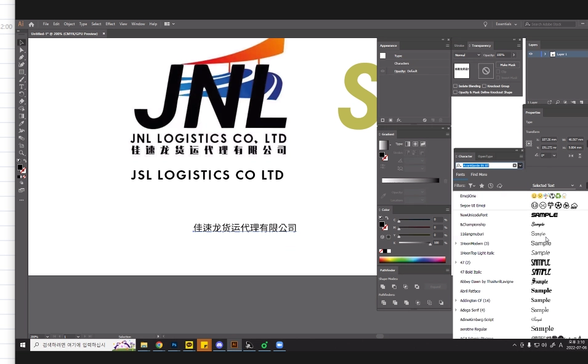The height and width of the screenshot is (364, 588).
Task: Click the Add New Effect fx icon
Action: [x=399, y=121]
